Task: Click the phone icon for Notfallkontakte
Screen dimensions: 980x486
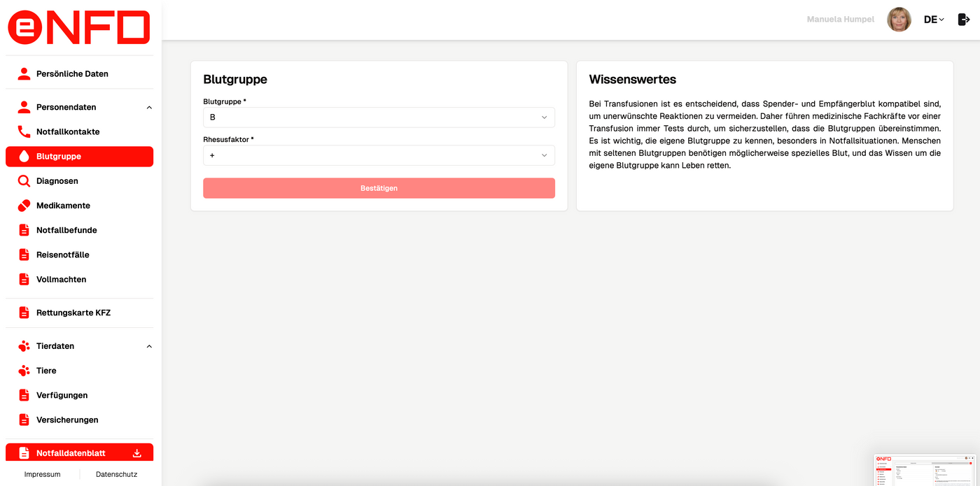Action: point(24,131)
